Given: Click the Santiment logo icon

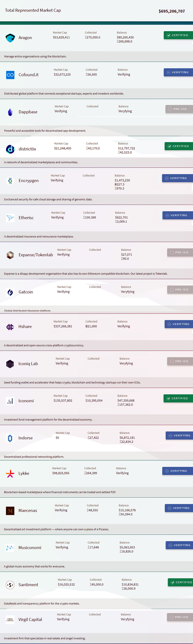Looking at the screenshot, I should pyautogui.click(x=10, y=585).
